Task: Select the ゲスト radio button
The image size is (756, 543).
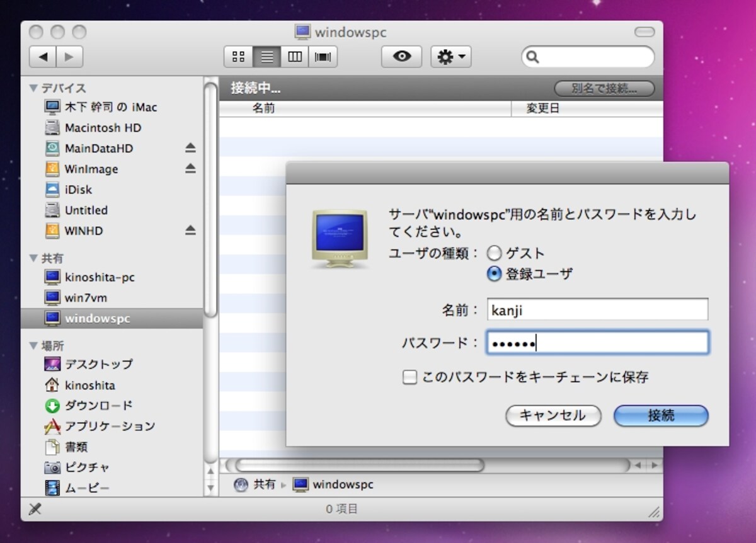Action: point(495,254)
